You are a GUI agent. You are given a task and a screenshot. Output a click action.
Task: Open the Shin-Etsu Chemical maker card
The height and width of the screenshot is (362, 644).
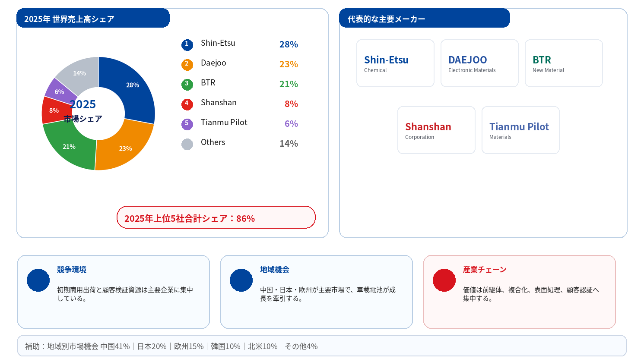(395, 63)
